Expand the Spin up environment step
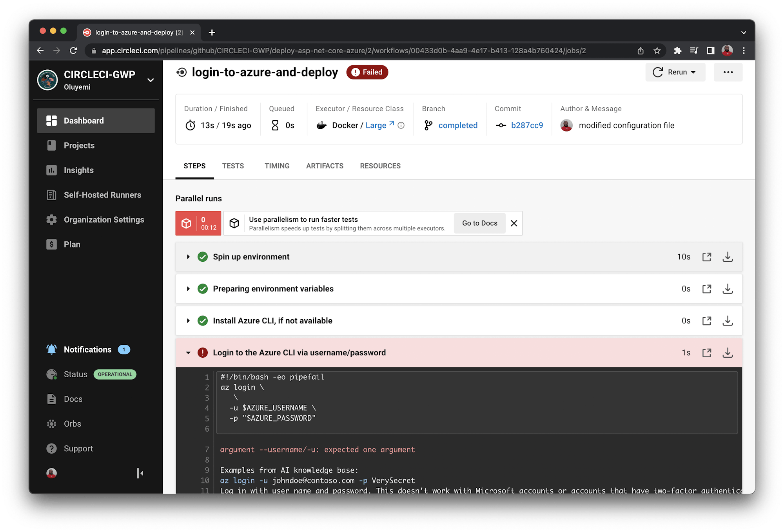The image size is (784, 532). [188, 257]
